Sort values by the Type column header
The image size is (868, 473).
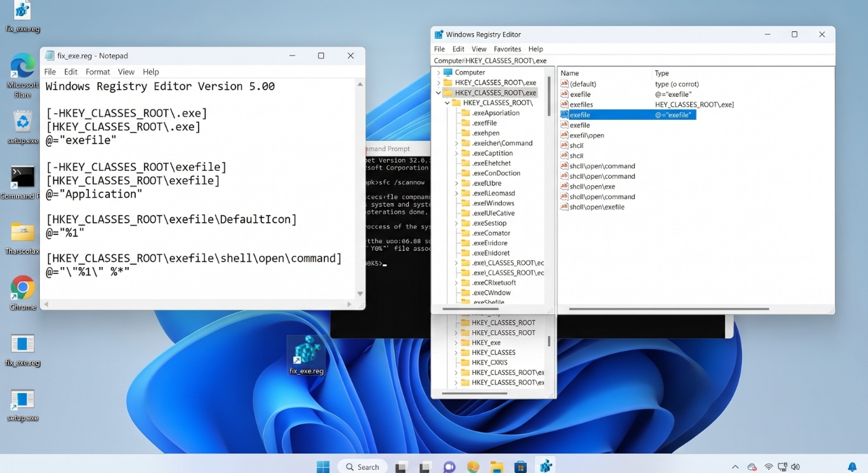[662, 73]
